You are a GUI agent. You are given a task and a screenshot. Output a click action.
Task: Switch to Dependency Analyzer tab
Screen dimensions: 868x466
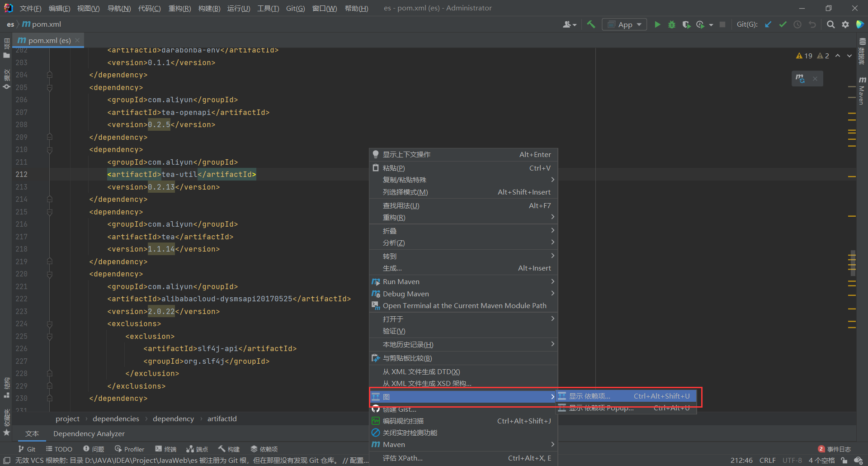coord(89,433)
